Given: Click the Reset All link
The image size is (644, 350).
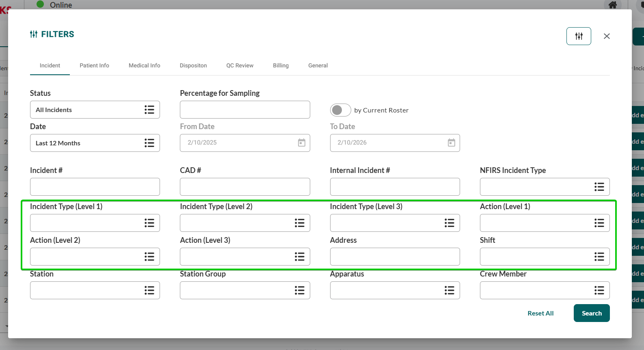Looking at the screenshot, I should pyautogui.click(x=540, y=313).
